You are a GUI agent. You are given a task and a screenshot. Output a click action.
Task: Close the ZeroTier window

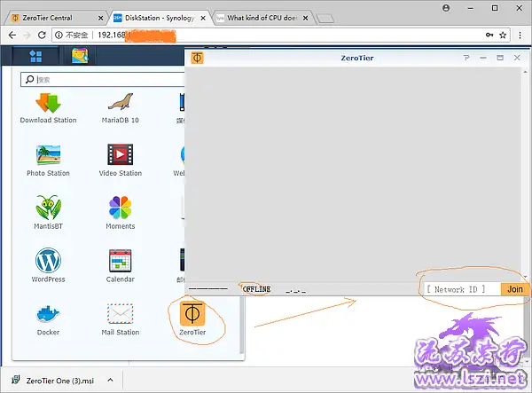[x=517, y=58]
